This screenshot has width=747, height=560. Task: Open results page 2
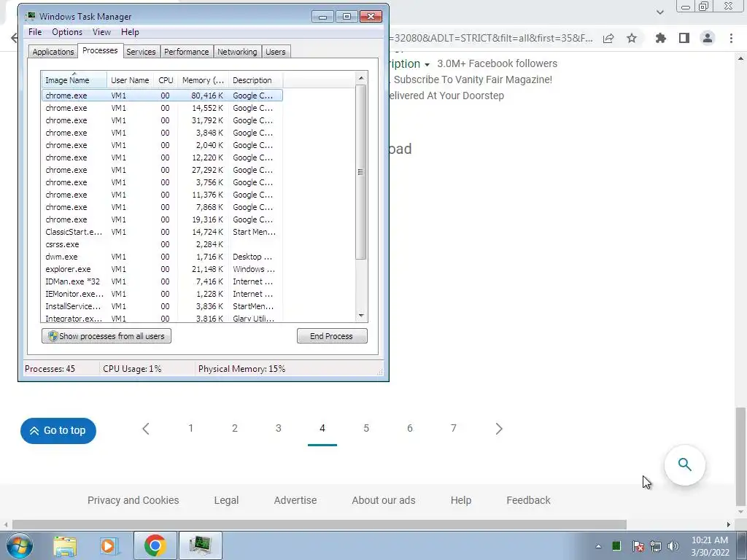[x=235, y=428]
